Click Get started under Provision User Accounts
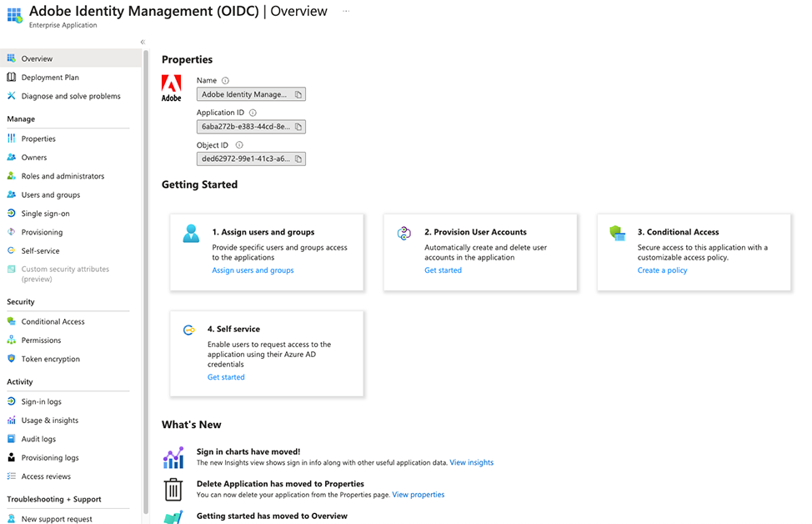The height and width of the screenshot is (524, 812). pos(443,270)
